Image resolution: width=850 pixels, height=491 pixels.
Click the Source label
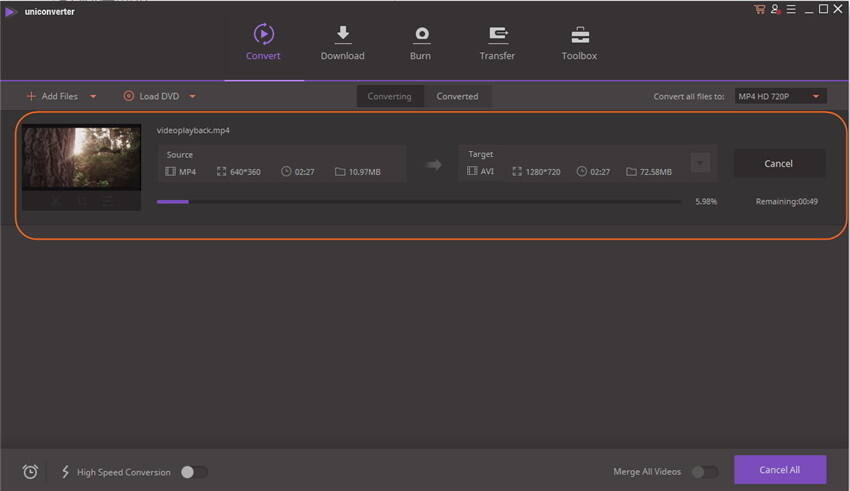point(179,154)
